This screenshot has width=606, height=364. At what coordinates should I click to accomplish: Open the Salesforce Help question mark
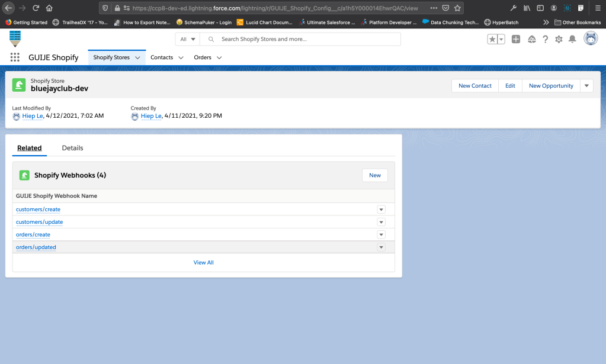tap(546, 39)
